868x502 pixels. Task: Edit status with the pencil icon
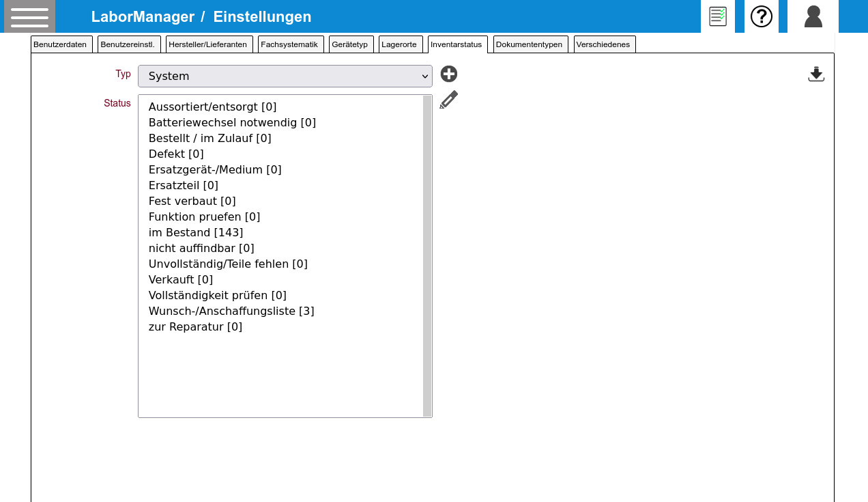click(x=449, y=100)
